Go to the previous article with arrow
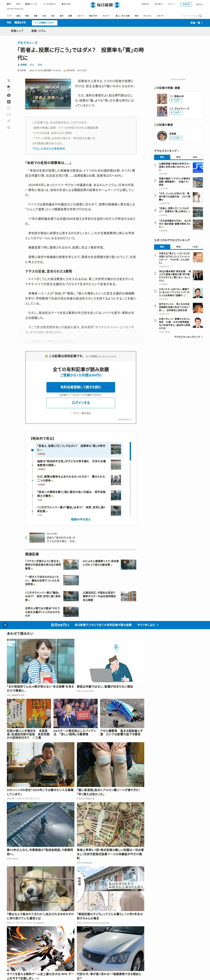Screen dimensions: 210x980 point(26,538)
